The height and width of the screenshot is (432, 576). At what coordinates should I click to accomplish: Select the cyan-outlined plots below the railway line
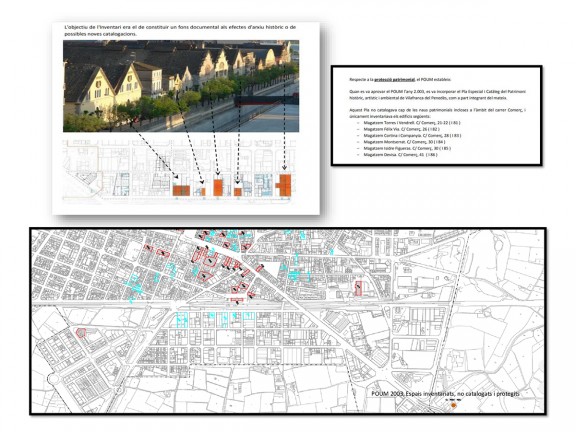215,319
